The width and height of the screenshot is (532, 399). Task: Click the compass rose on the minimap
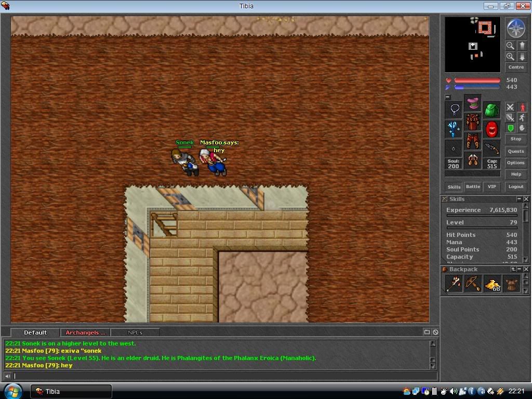point(516,28)
